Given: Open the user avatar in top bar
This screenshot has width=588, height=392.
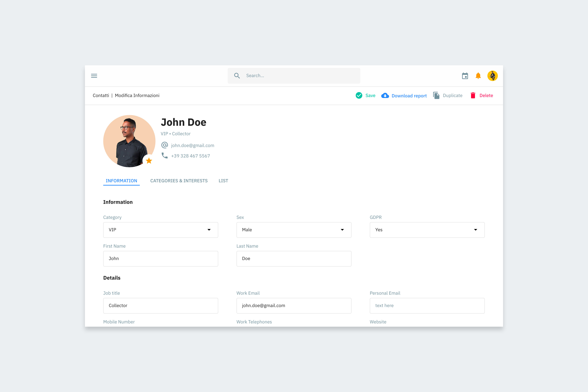Looking at the screenshot, I should (492, 76).
